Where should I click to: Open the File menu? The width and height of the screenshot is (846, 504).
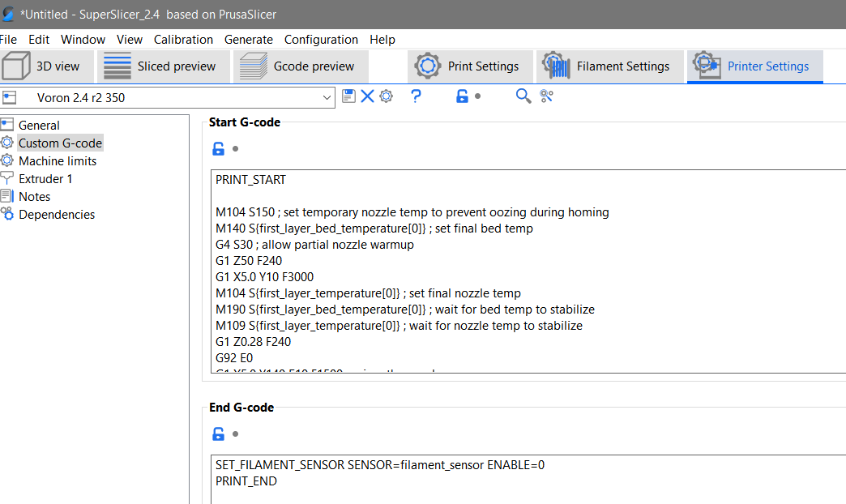[8, 40]
